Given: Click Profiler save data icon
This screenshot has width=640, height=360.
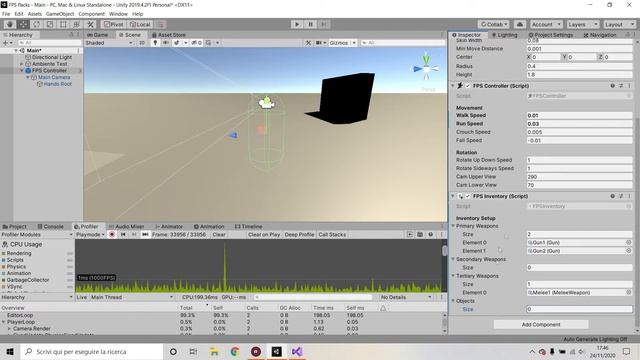Looking at the screenshot, I should (x=420, y=235).
